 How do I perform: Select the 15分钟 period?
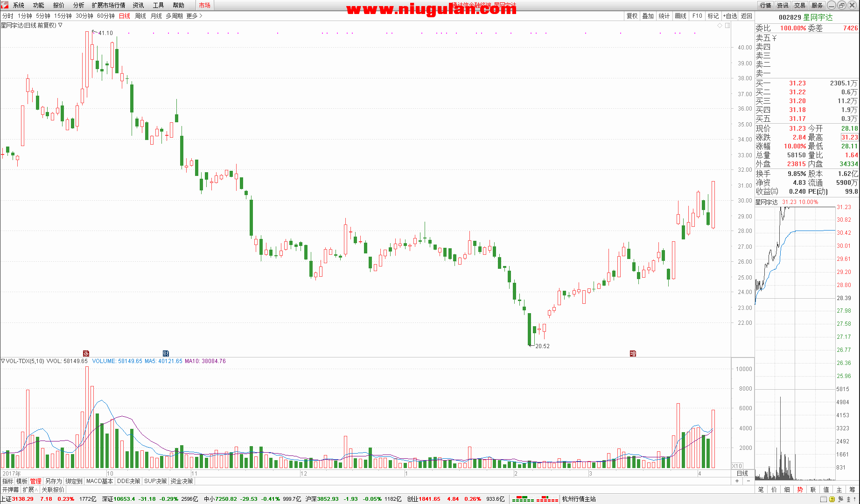(x=63, y=16)
